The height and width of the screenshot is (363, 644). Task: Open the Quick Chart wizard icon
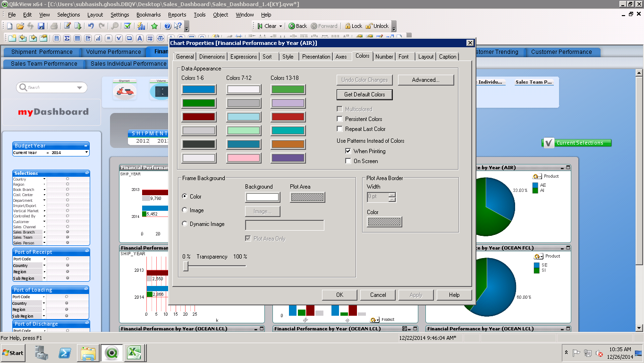coord(141,26)
